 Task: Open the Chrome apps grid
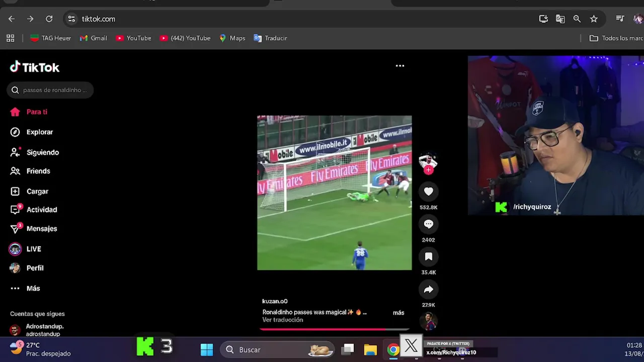(x=10, y=38)
